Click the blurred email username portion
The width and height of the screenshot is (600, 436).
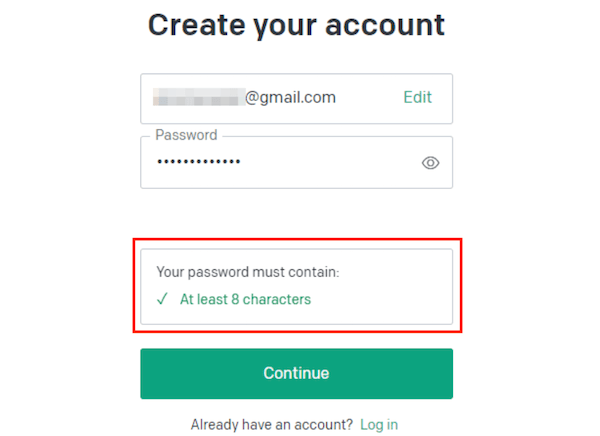tap(199, 97)
